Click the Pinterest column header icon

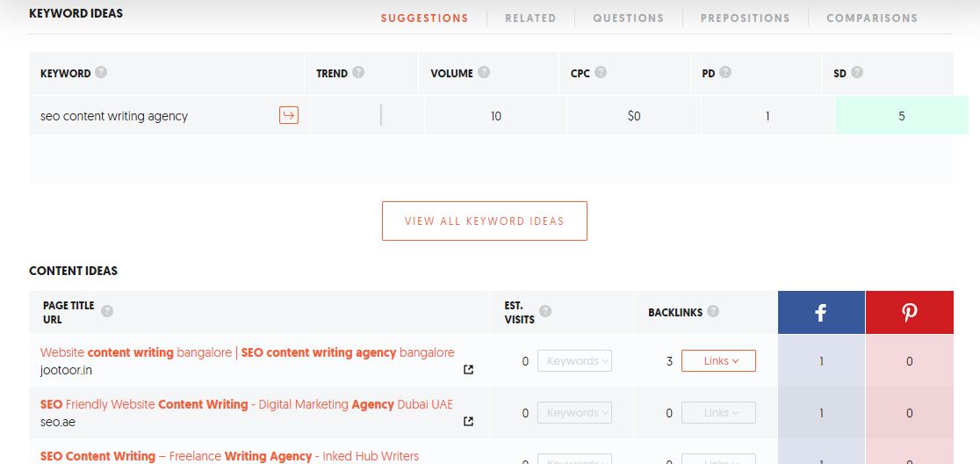click(x=909, y=313)
